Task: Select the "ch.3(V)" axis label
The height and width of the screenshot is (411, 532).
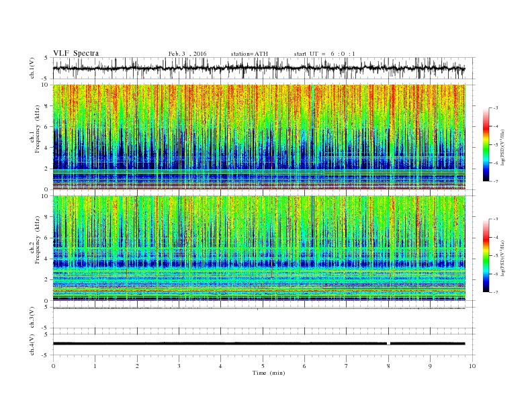Action: pos(32,318)
